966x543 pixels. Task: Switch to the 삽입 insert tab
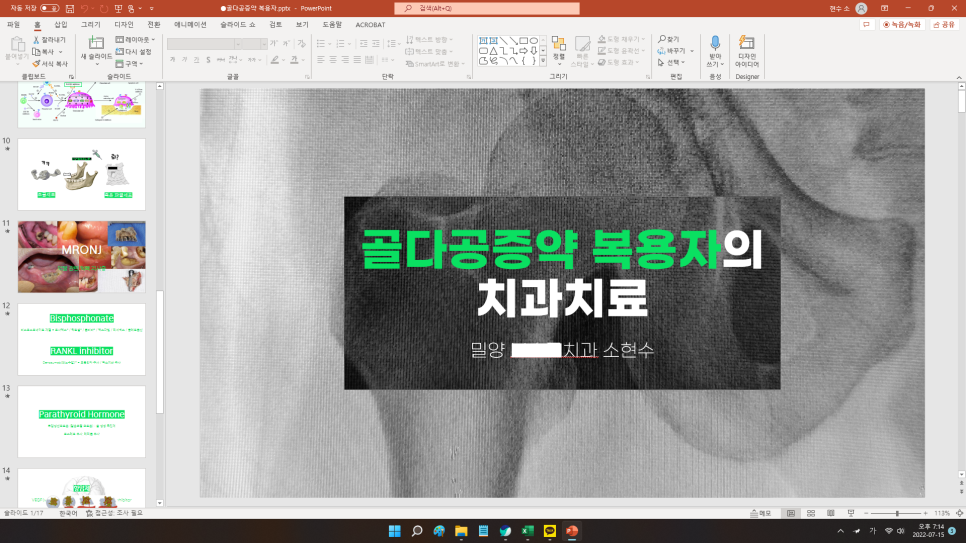(x=60, y=25)
